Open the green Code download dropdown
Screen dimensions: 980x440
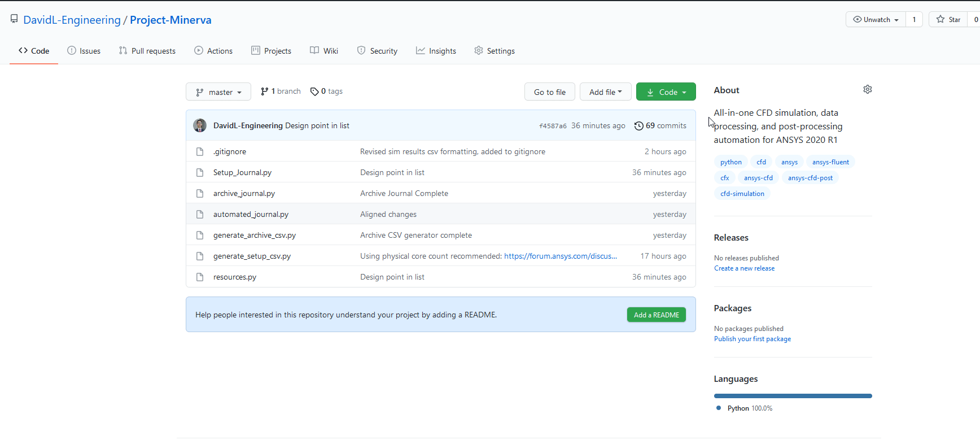[x=666, y=92]
